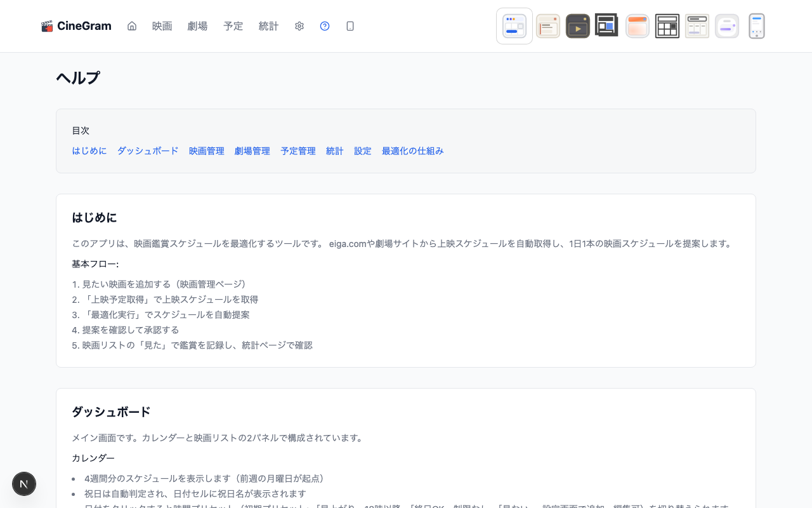This screenshot has height=508, width=812.
Task: Choose the purple bubble soft theme icon
Action: click(x=726, y=26)
